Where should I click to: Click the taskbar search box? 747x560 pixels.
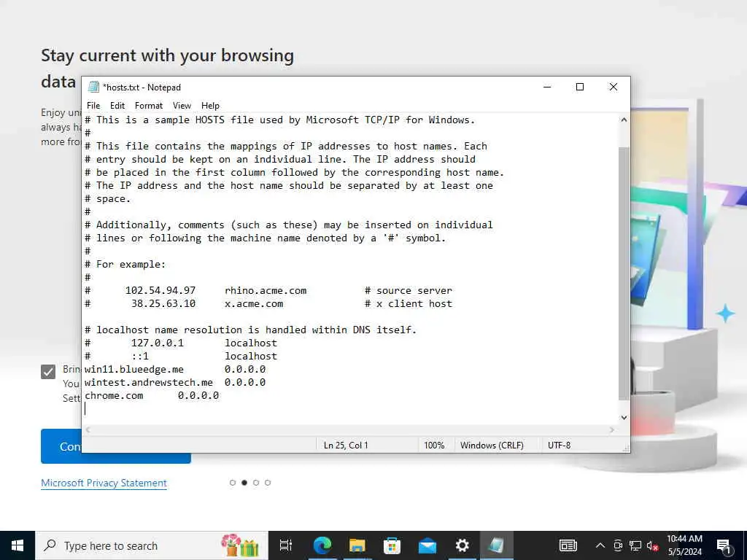(152, 545)
